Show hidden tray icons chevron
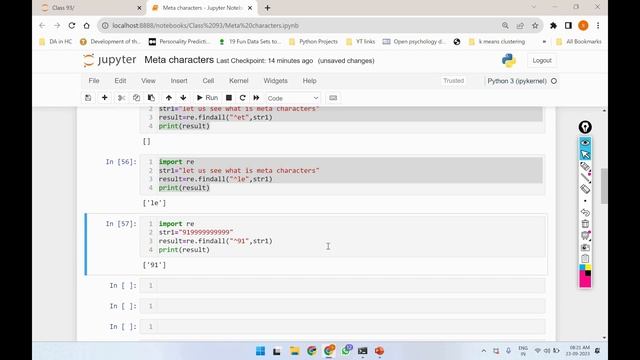The width and height of the screenshot is (640, 360). [x=484, y=351]
